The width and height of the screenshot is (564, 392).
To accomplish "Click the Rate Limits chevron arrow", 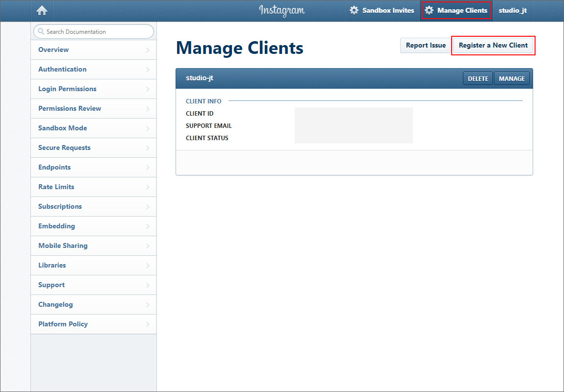I will coord(148,187).
